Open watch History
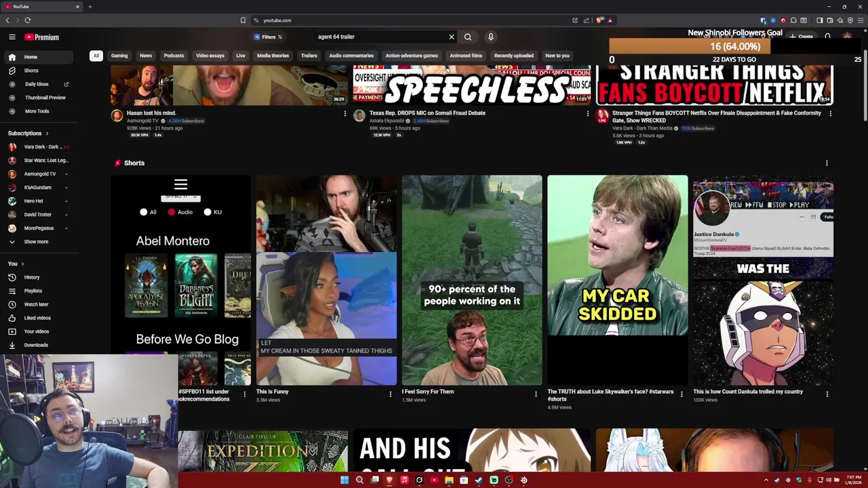Image resolution: width=868 pixels, height=488 pixels. point(39,277)
